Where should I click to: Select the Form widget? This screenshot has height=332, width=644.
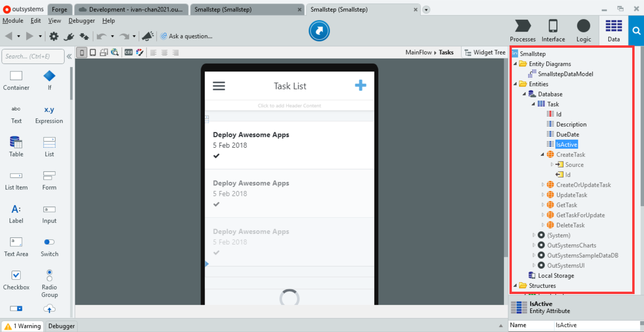click(x=49, y=181)
